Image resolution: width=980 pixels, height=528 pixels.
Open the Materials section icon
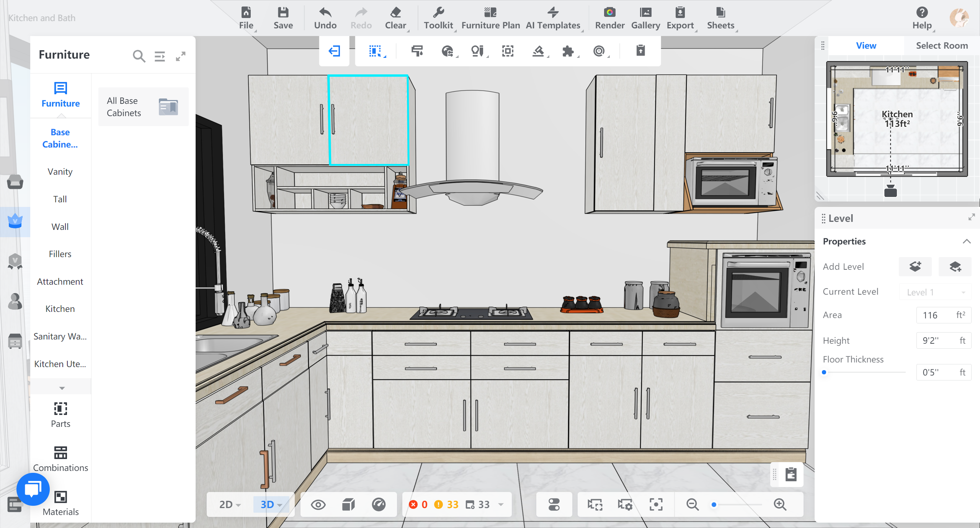coord(60,497)
